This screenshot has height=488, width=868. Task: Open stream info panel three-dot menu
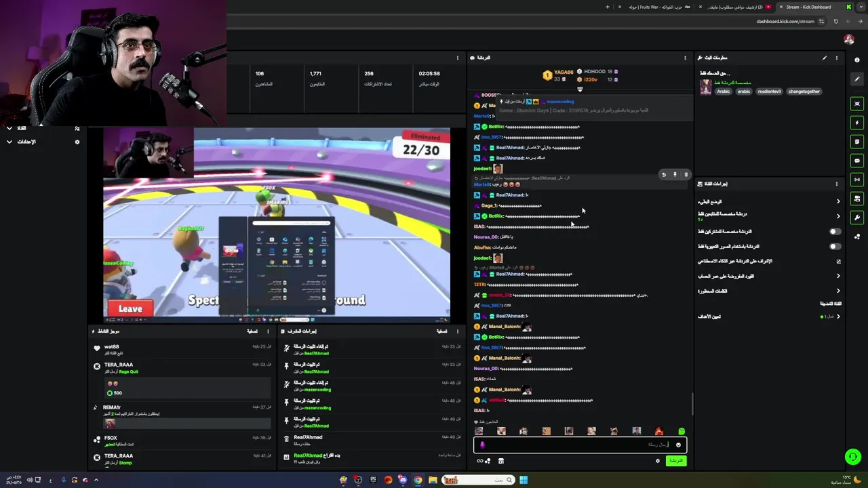click(x=837, y=58)
